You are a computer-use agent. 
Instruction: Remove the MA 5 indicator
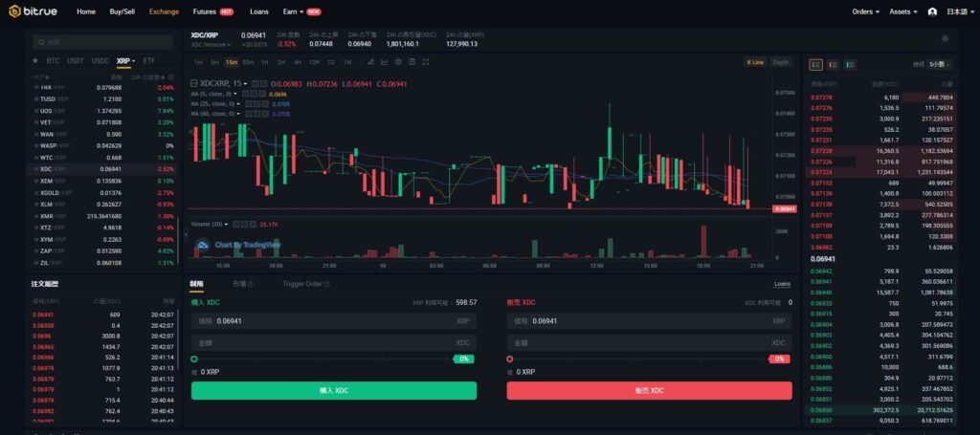(x=261, y=94)
